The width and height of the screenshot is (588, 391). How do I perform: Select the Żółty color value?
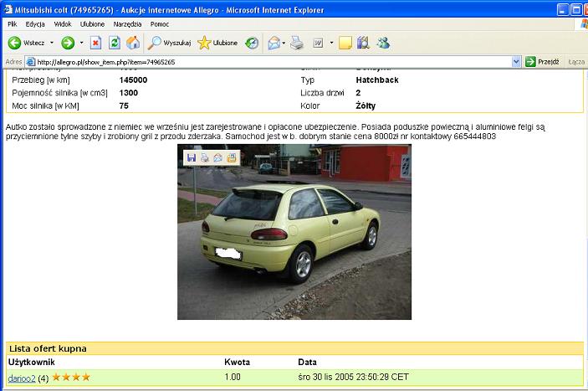click(x=366, y=105)
